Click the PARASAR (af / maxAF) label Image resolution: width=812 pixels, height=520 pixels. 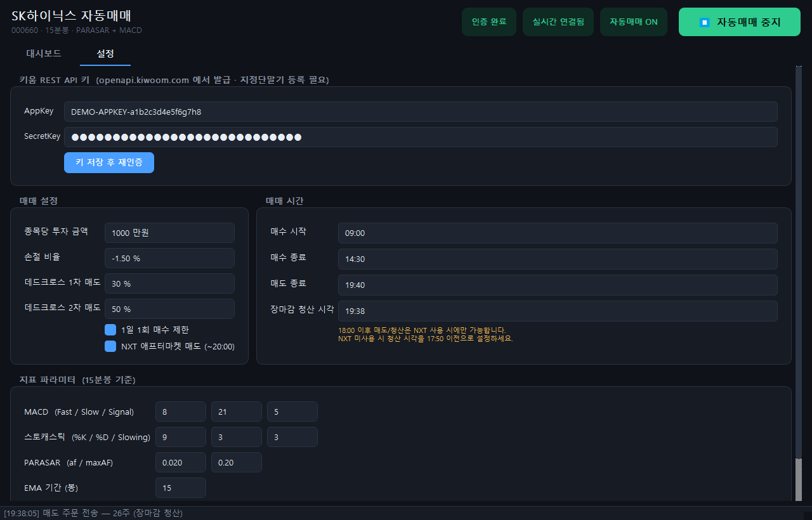coord(69,462)
